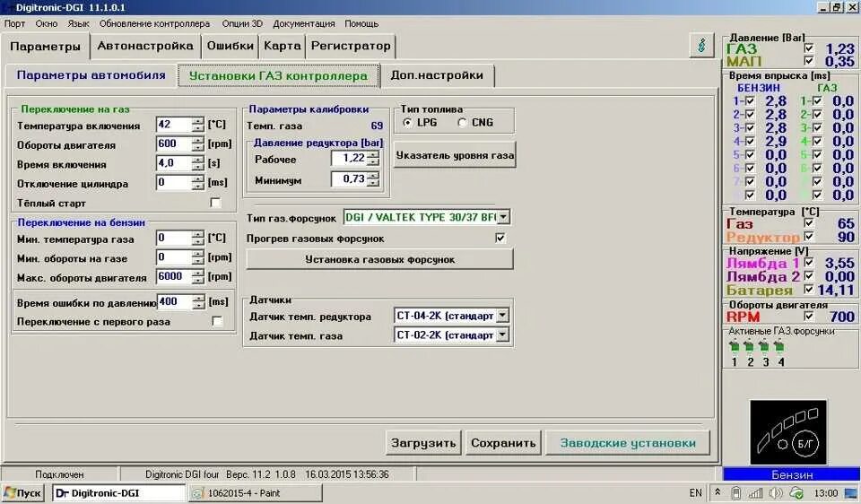
Task: Click the 1062015-4 - Paint taskbar button
Action: point(254,493)
